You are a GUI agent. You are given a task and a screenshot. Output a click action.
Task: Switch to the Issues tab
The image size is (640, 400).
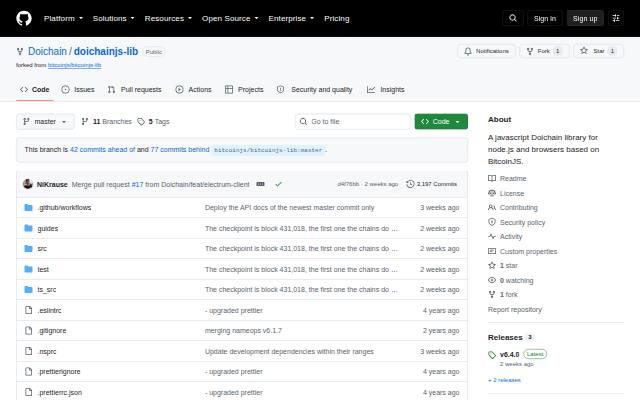78,89
